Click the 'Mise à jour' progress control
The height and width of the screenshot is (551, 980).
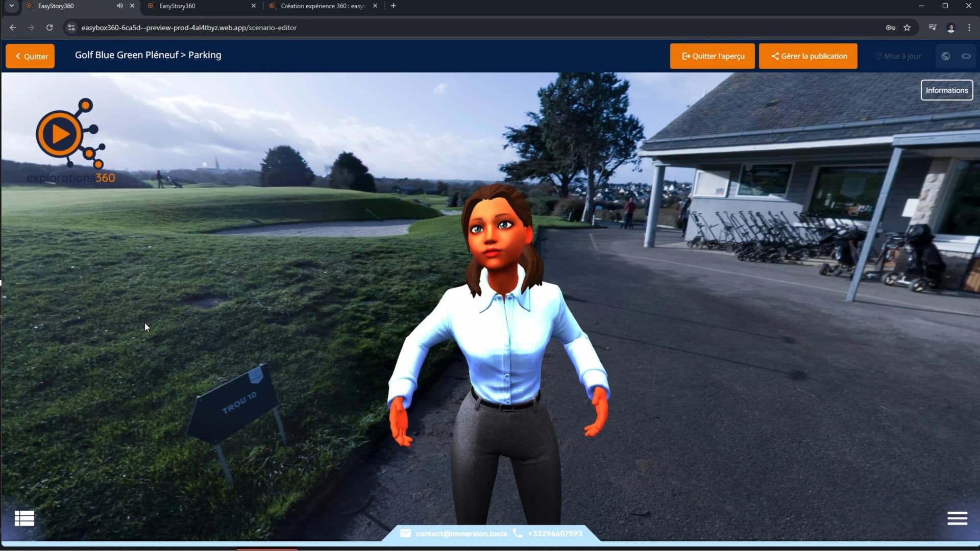pos(898,56)
